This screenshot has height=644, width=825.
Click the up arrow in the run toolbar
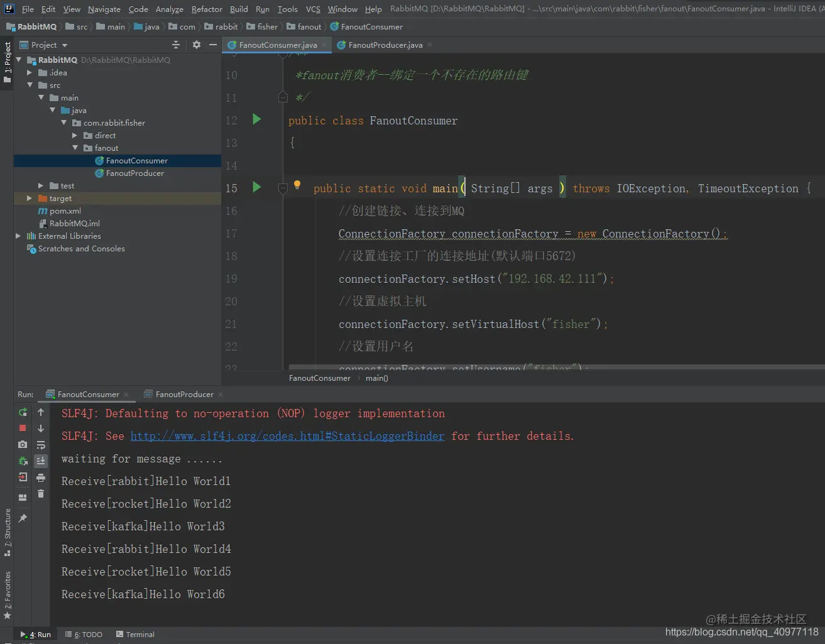41,412
